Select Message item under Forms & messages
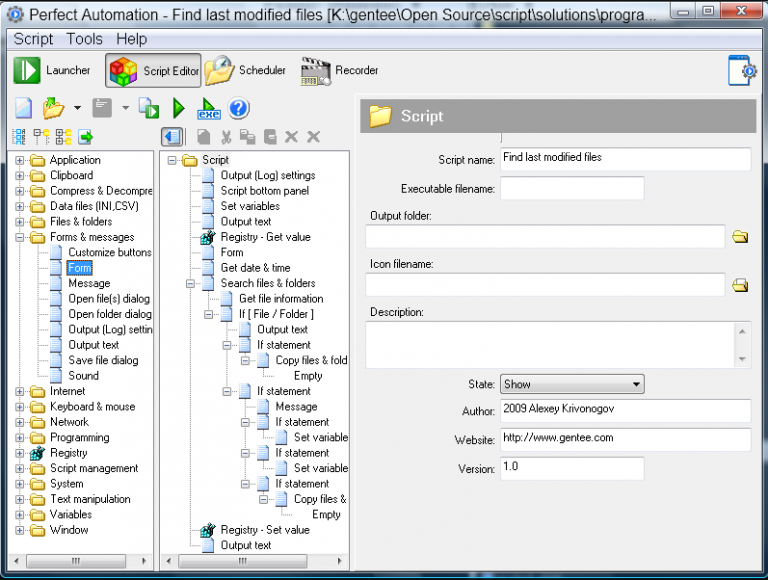Screen dimensions: 768x580 coord(89,284)
